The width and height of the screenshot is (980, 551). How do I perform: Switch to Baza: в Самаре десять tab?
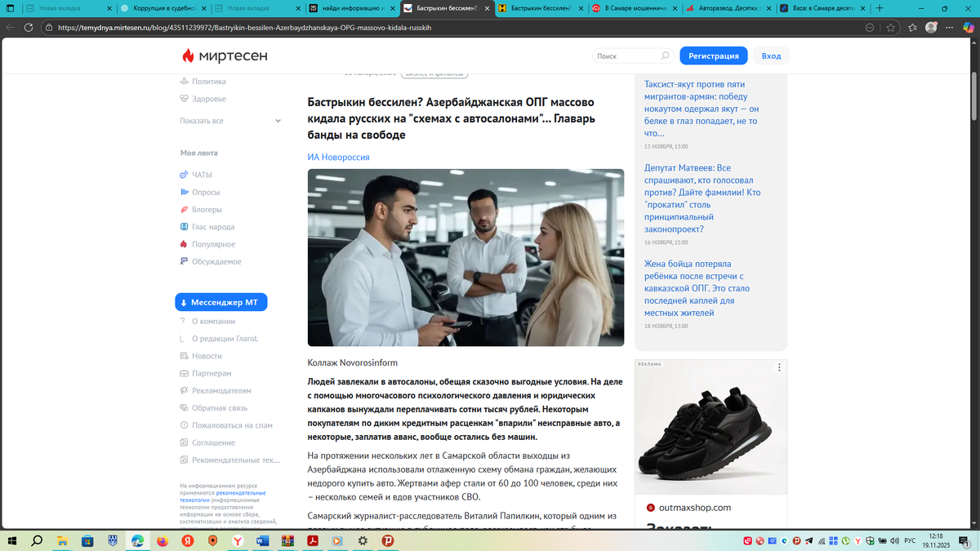[x=825, y=8]
